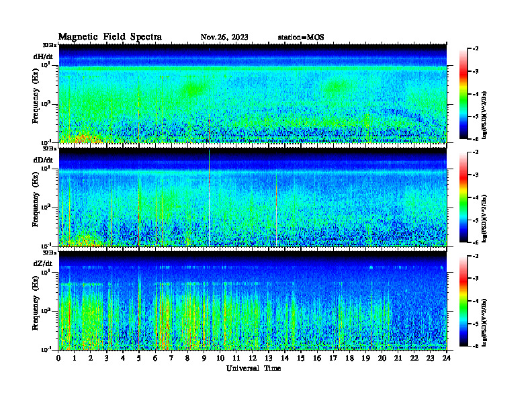Click the -6 label on dH/dt color bar
This screenshot has width=532, height=411.
point(476,139)
